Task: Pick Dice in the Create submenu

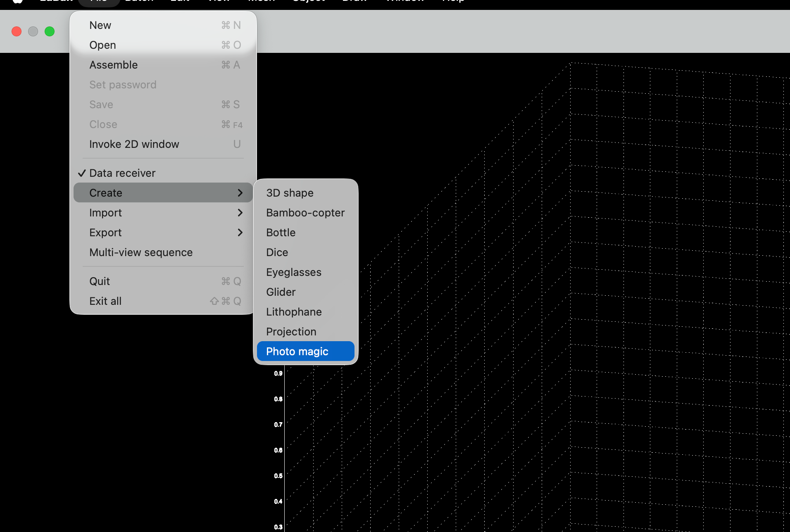Action: 306,252
